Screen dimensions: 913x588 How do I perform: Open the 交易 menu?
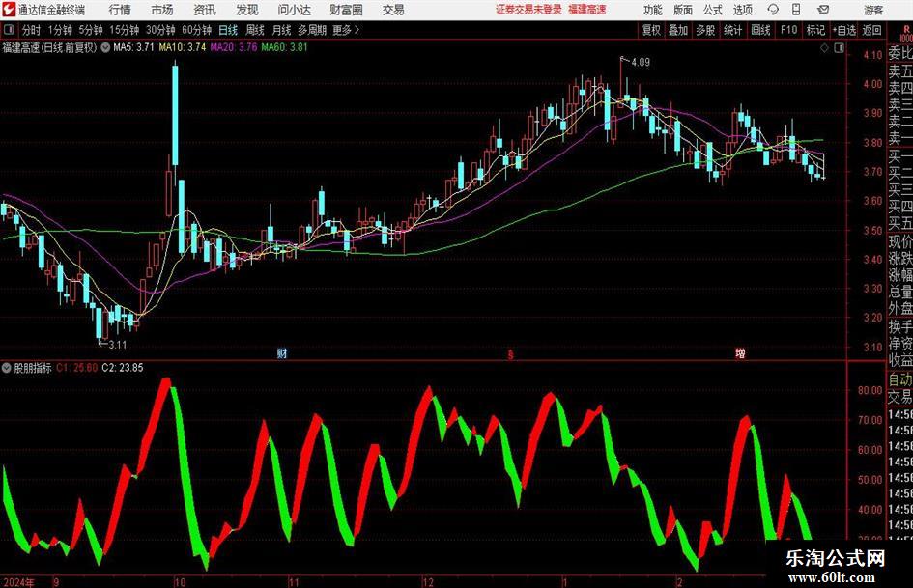(393, 10)
